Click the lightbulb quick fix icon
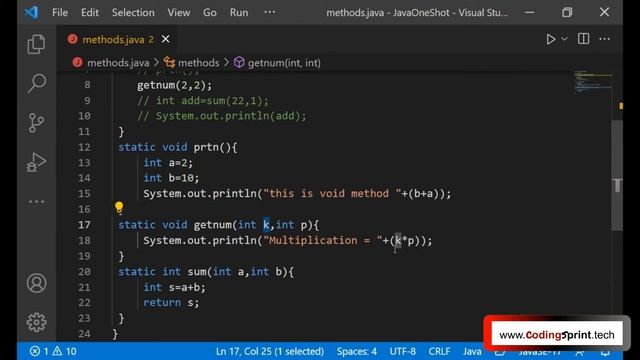 point(119,207)
